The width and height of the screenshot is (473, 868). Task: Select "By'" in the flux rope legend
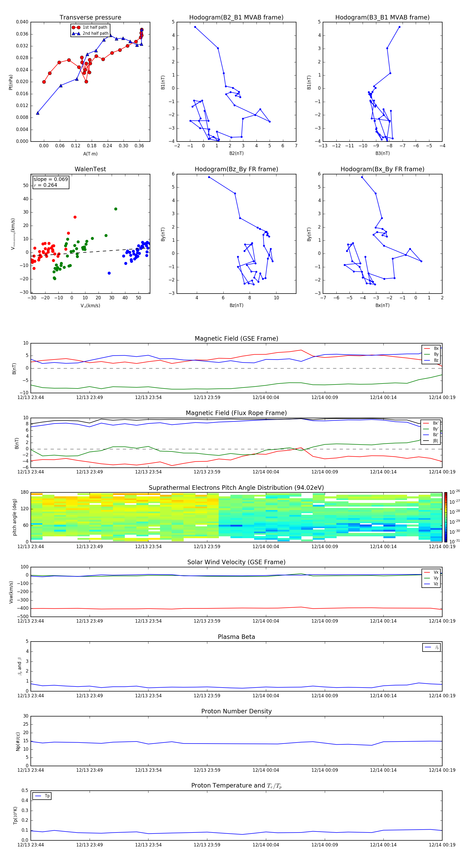tap(431, 429)
